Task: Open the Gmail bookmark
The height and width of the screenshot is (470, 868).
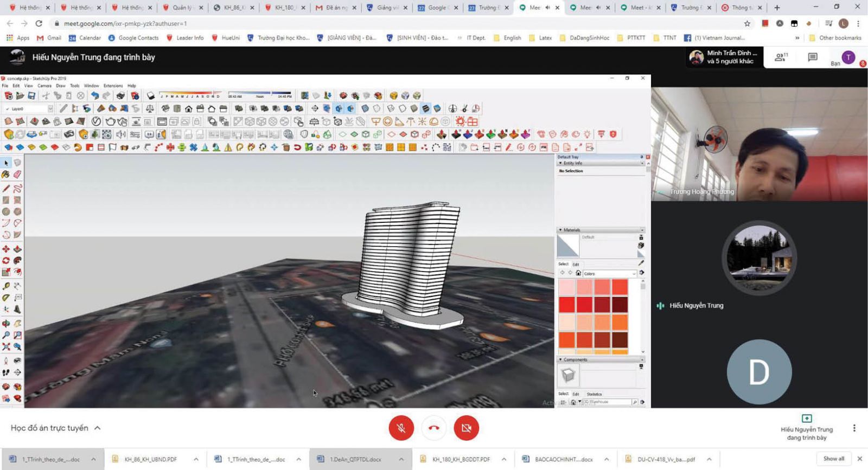Action: (48, 38)
